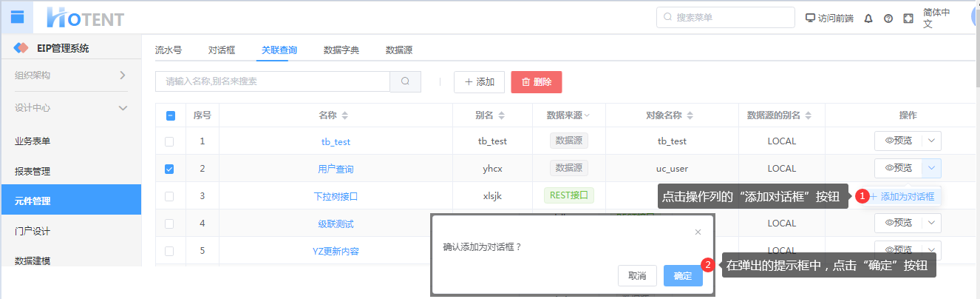Open the 数据来源 column filter dropdown
The width and height of the screenshot is (980, 299).
point(588,115)
